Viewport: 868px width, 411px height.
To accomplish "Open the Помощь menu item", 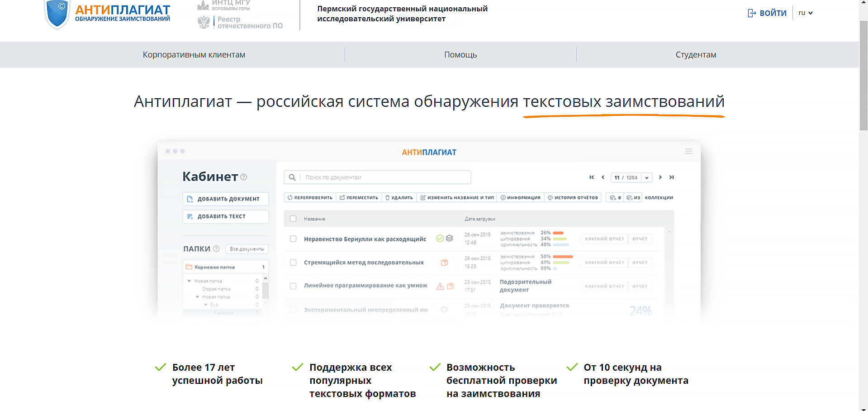I will coord(460,55).
